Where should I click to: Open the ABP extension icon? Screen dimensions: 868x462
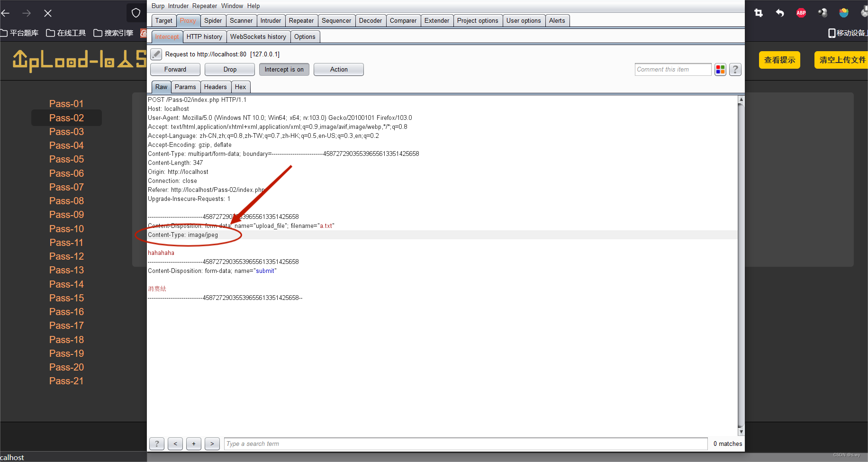(x=801, y=13)
